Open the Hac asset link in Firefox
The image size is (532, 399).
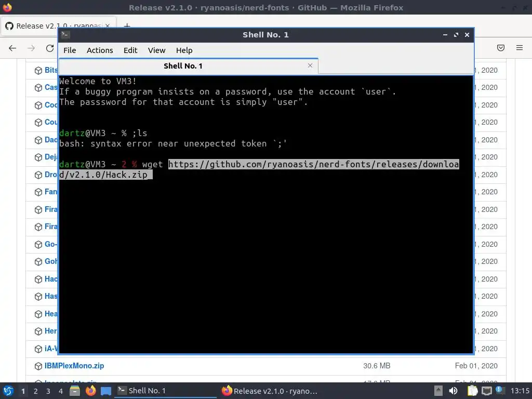(x=51, y=279)
